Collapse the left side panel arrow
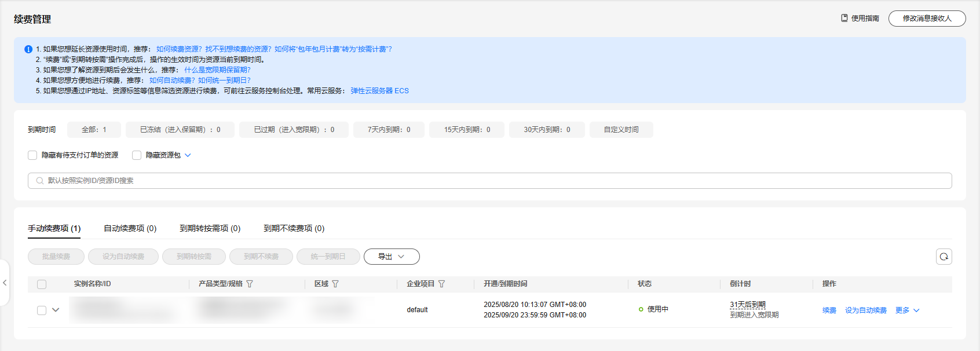The image size is (980, 351). pyautogui.click(x=5, y=283)
